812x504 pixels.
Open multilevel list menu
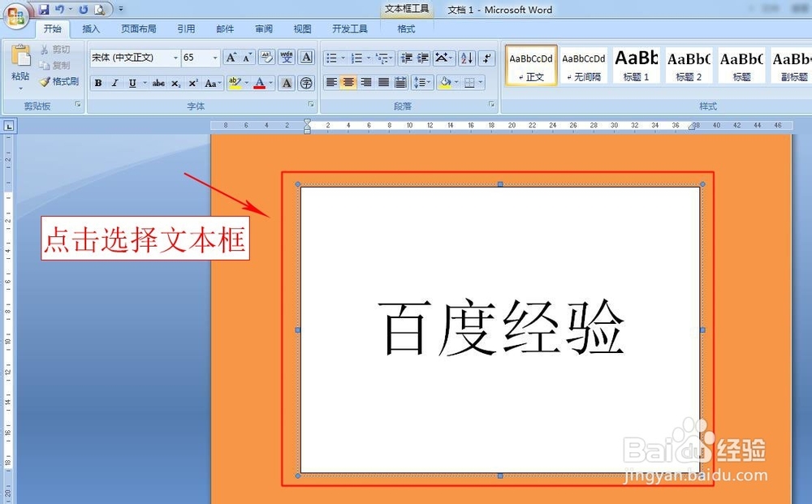(x=384, y=58)
